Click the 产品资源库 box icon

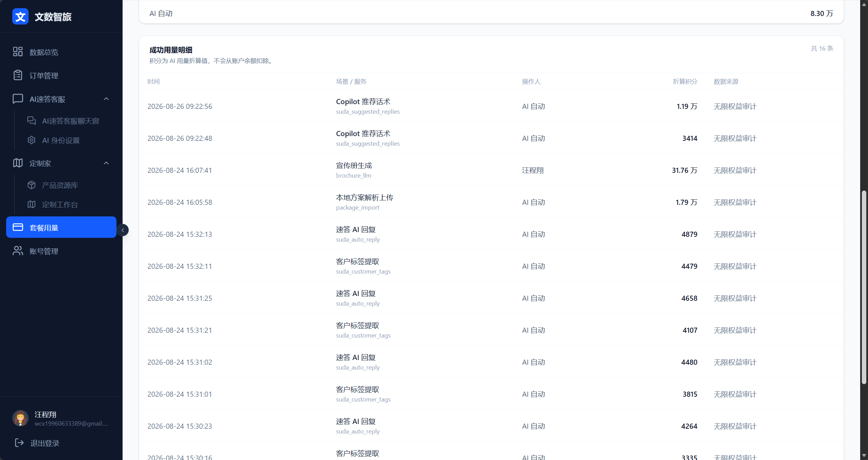pyautogui.click(x=31, y=185)
